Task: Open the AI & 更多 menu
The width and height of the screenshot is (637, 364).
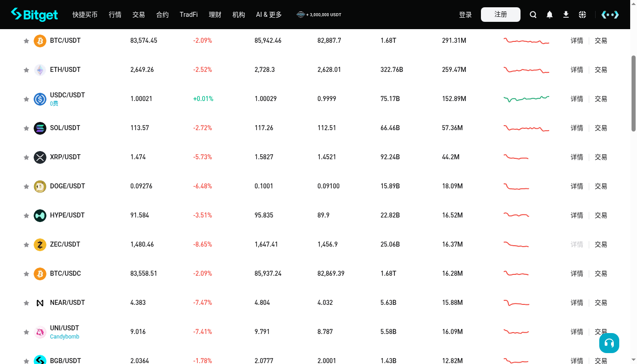Action: tap(269, 15)
